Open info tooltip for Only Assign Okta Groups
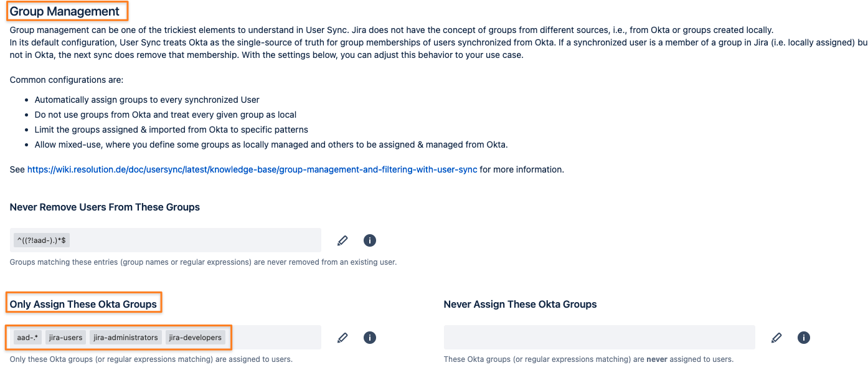The height and width of the screenshot is (370, 868). pyautogui.click(x=369, y=338)
